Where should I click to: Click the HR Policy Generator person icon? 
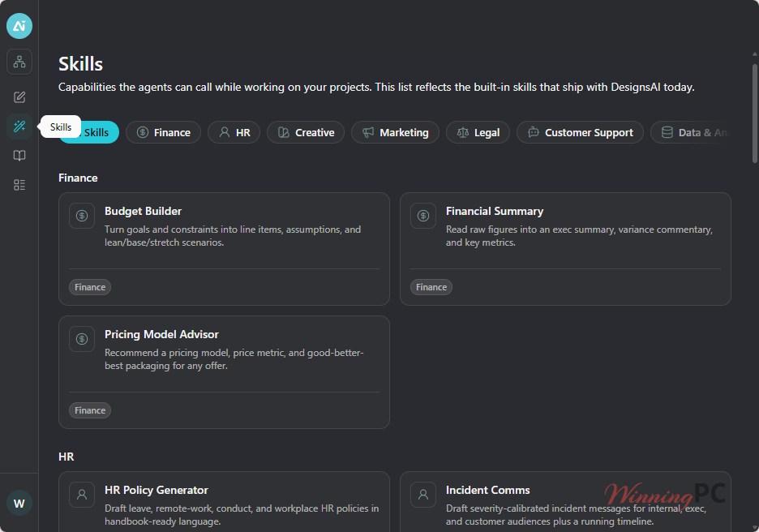[82, 494]
